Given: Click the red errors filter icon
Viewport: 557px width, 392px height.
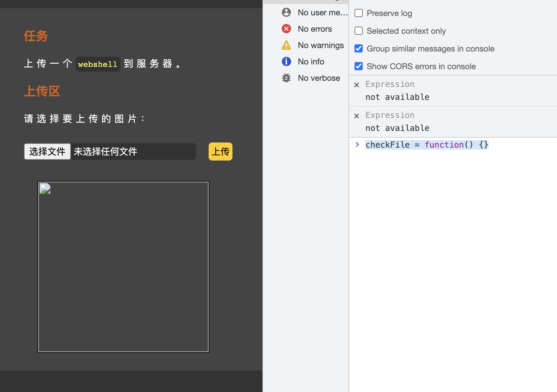Looking at the screenshot, I should pyautogui.click(x=286, y=29).
